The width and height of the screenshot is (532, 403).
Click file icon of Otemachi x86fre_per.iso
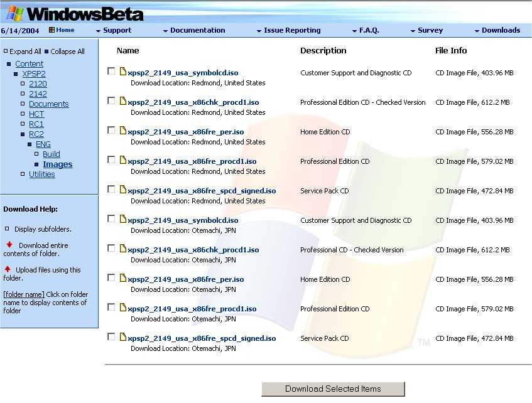click(123, 278)
